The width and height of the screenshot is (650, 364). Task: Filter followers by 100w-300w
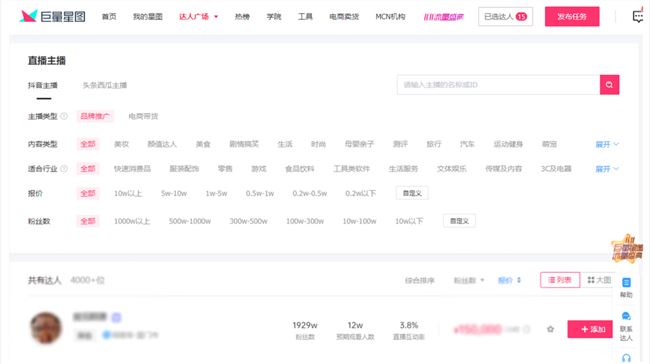305,221
